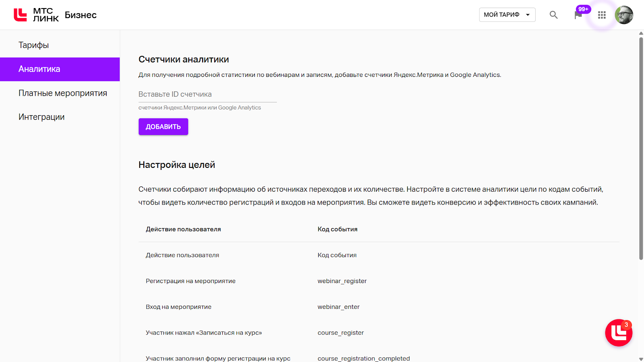This screenshot has height=362, width=644.
Task: Click the scrollbar down arrow
Action: [x=641, y=359]
